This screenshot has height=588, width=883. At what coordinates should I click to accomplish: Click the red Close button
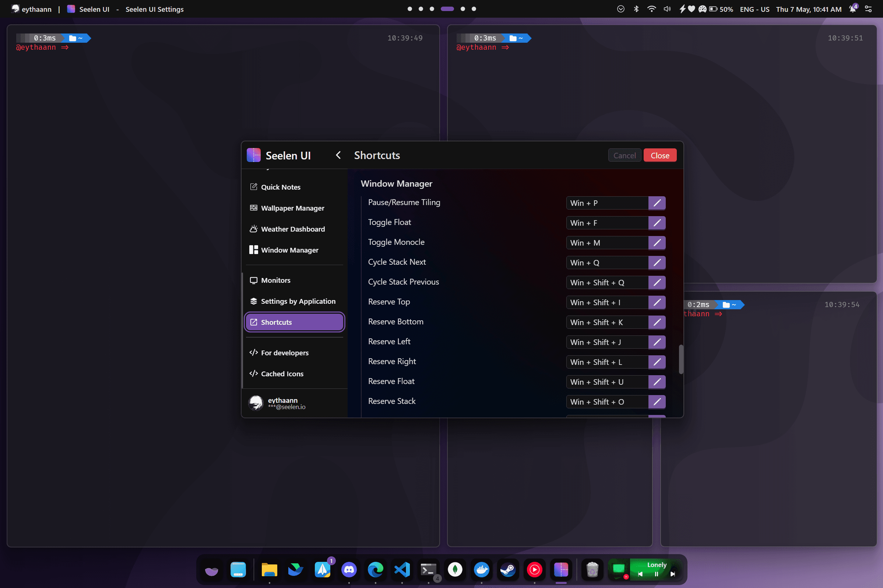point(660,155)
